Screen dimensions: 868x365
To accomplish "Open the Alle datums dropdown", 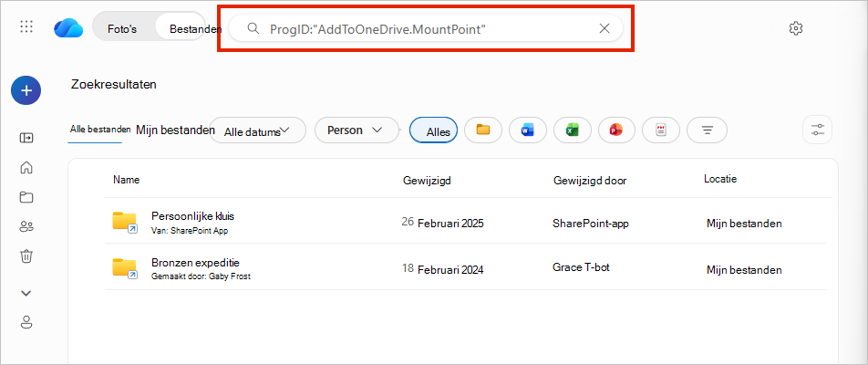I will 257,130.
